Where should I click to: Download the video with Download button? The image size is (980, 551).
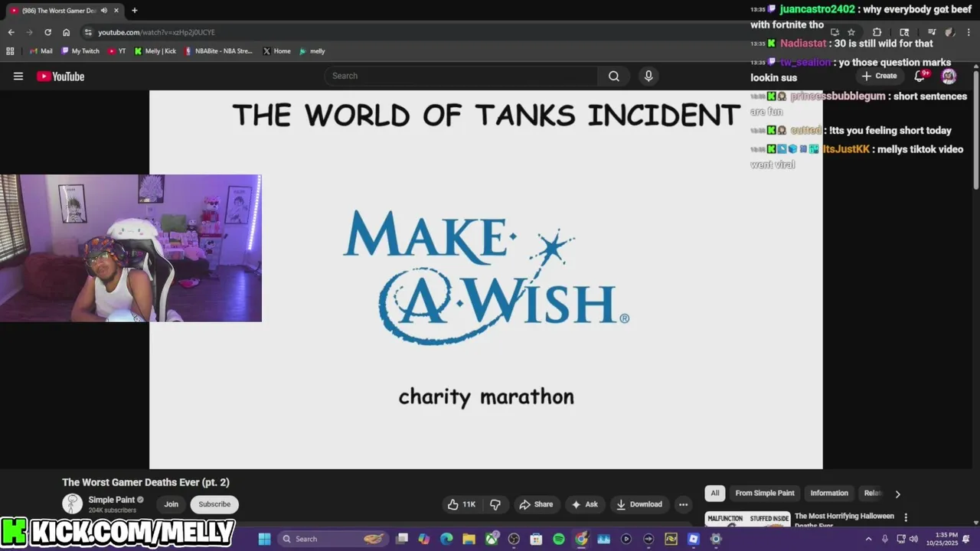(x=639, y=504)
